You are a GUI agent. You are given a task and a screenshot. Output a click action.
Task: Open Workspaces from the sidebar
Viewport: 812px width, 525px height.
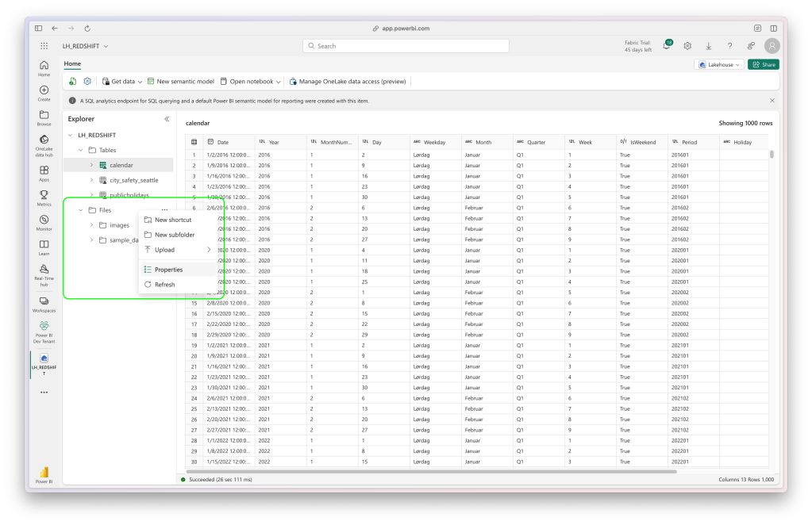coord(44,301)
